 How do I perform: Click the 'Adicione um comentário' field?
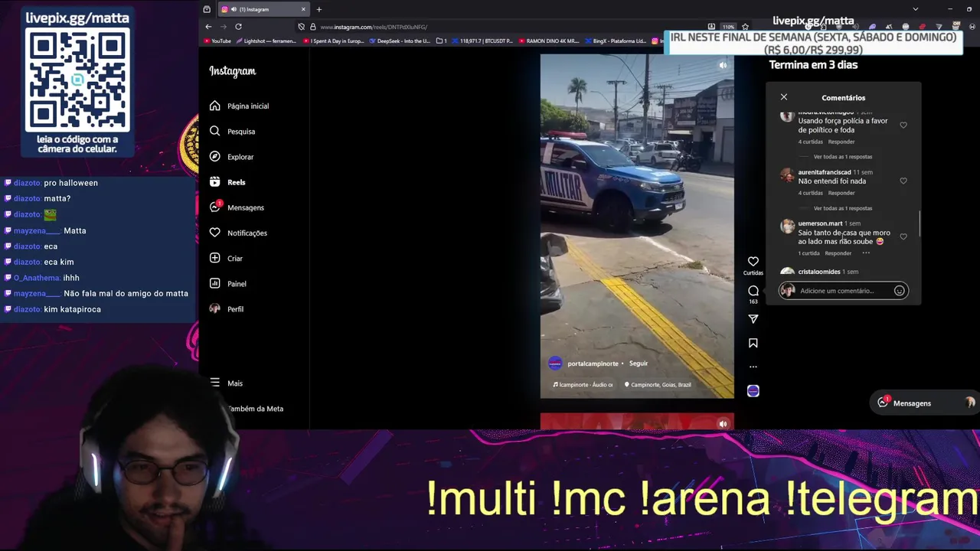click(x=844, y=291)
